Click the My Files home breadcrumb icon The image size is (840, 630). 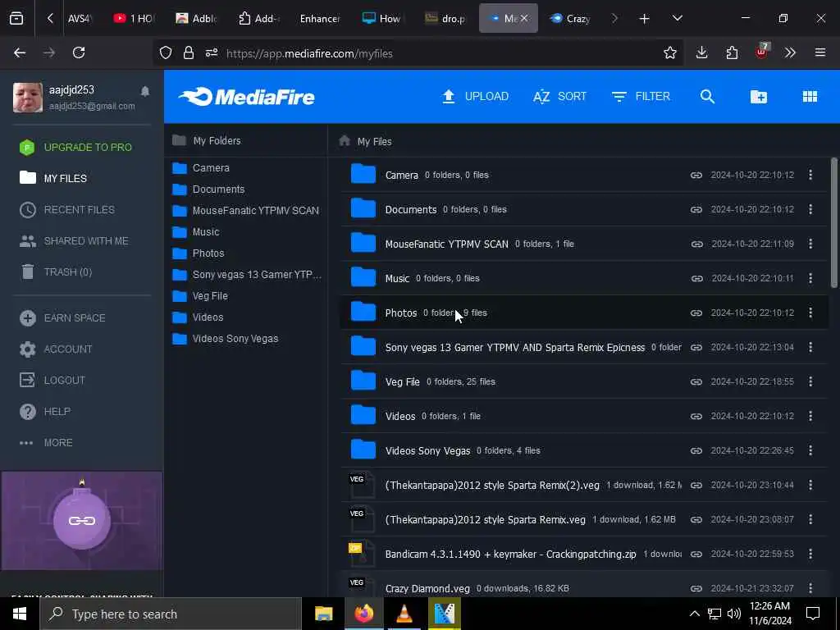[345, 141]
